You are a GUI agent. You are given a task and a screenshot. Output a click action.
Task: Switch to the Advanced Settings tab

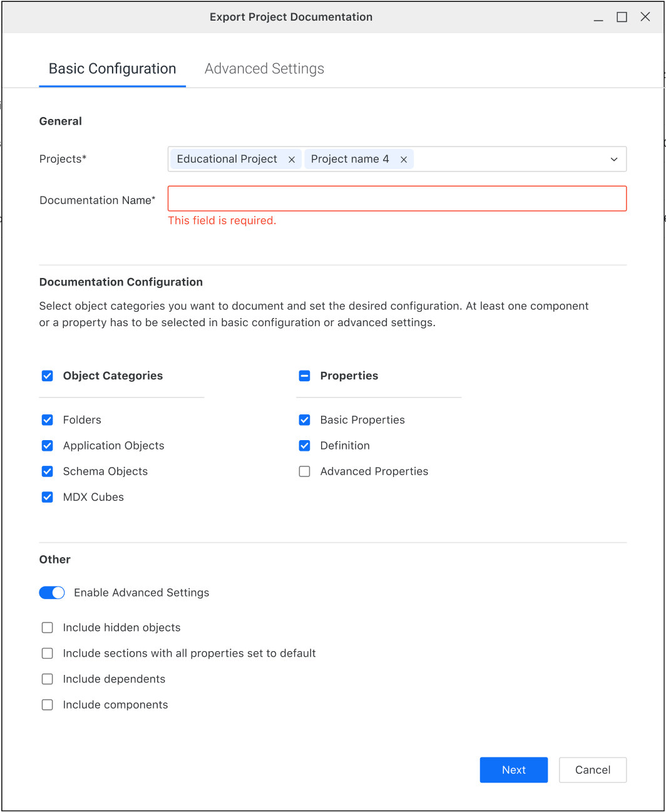pos(264,69)
